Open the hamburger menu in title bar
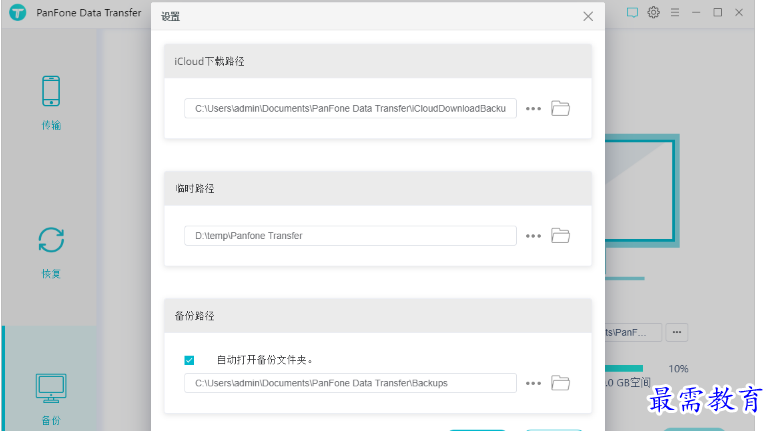 click(675, 12)
